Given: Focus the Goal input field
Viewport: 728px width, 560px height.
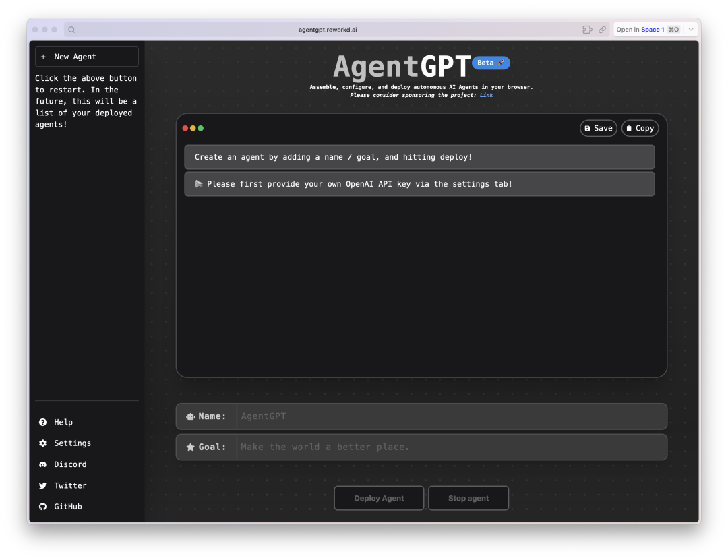Looking at the screenshot, I should tap(451, 447).
